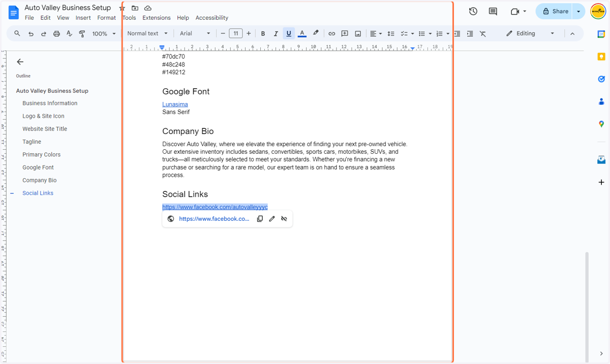Open the Share options arrow
Screen dimensions: 610x364
point(578,11)
